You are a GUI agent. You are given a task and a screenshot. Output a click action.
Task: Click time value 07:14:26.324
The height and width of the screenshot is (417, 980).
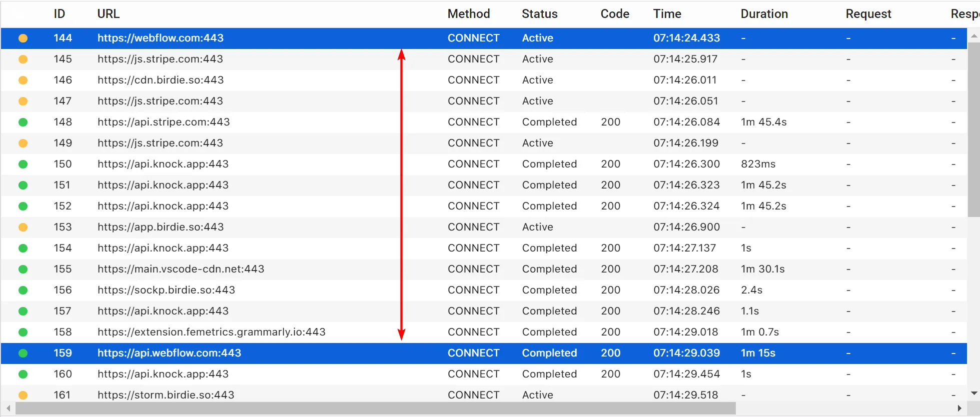coord(686,206)
